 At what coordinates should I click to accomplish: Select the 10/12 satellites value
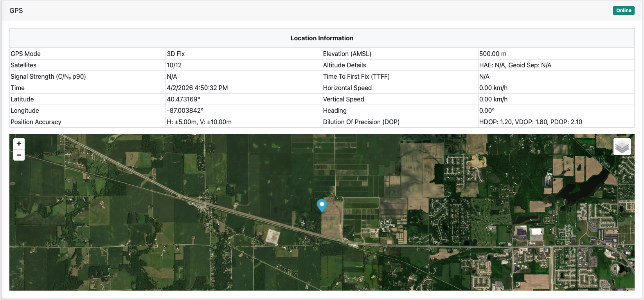[x=174, y=65]
